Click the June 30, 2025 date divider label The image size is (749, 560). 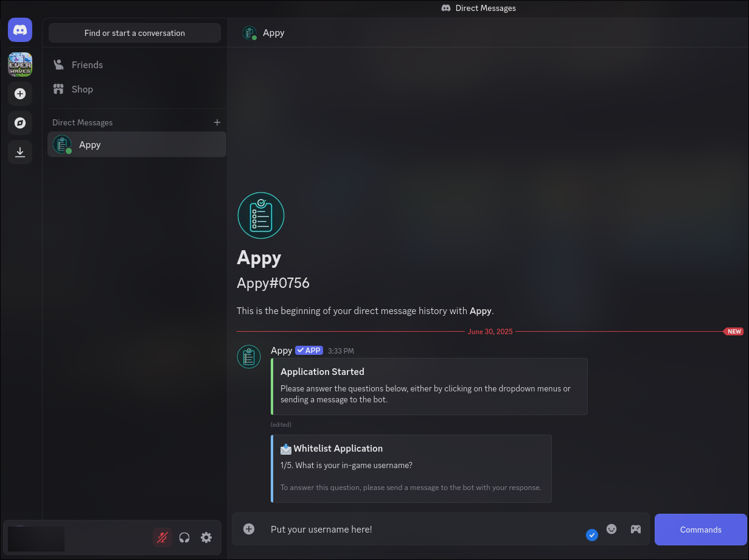(x=490, y=332)
